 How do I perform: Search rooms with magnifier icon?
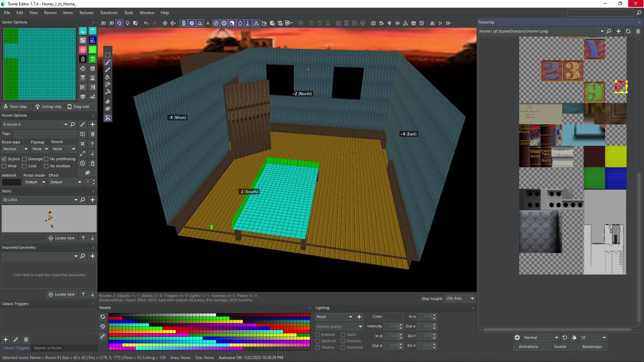(x=72, y=124)
